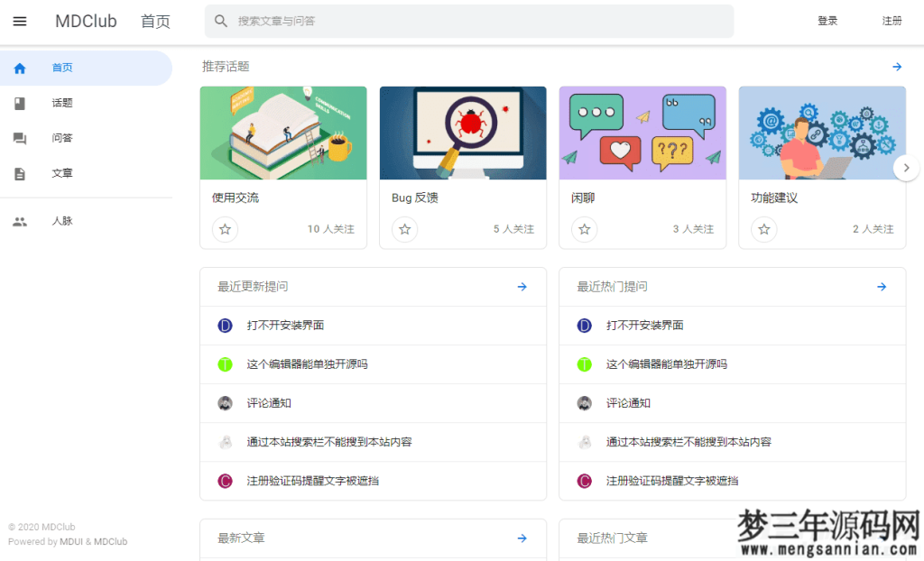Image resolution: width=924 pixels, height=561 pixels.
Task: Select the 首页 tab in the top bar
Action: click(x=154, y=21)
